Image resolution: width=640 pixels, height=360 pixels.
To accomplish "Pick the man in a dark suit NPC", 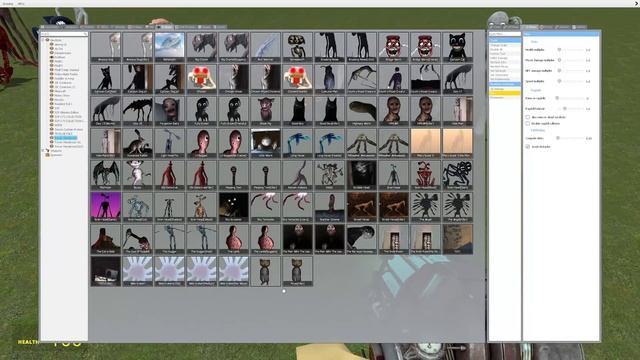I will tap(393, 79).
